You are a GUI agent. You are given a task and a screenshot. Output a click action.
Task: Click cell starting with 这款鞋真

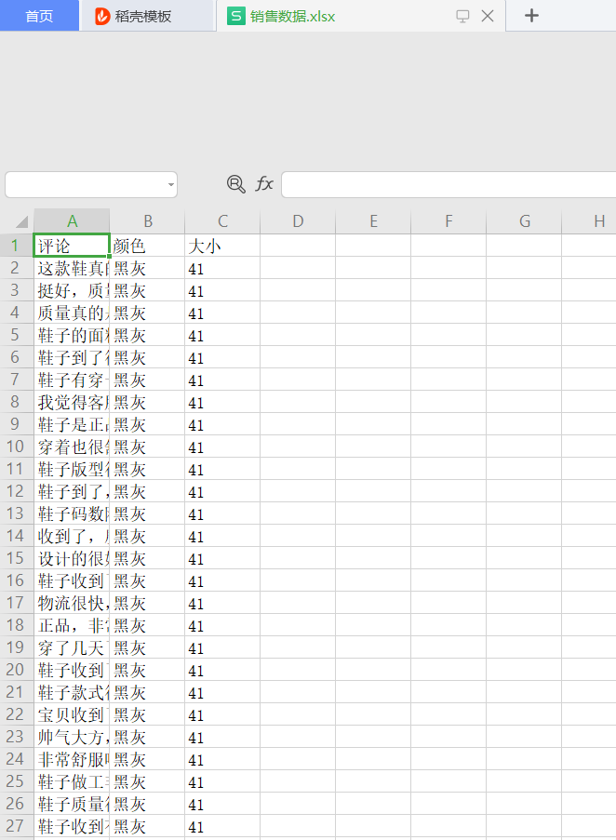(72, 268)
